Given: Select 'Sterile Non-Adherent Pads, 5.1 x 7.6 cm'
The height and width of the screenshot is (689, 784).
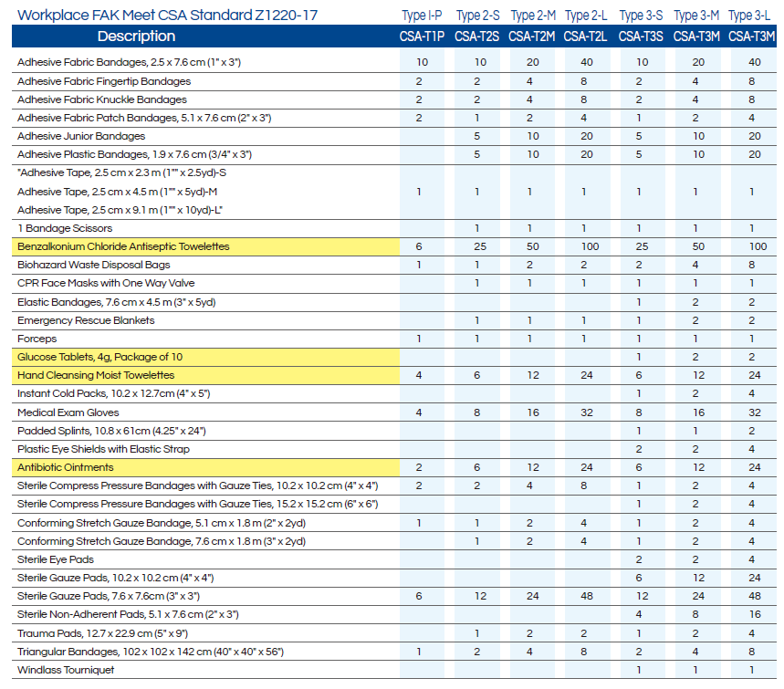Looking at the screenshot, I should (128, 614).
